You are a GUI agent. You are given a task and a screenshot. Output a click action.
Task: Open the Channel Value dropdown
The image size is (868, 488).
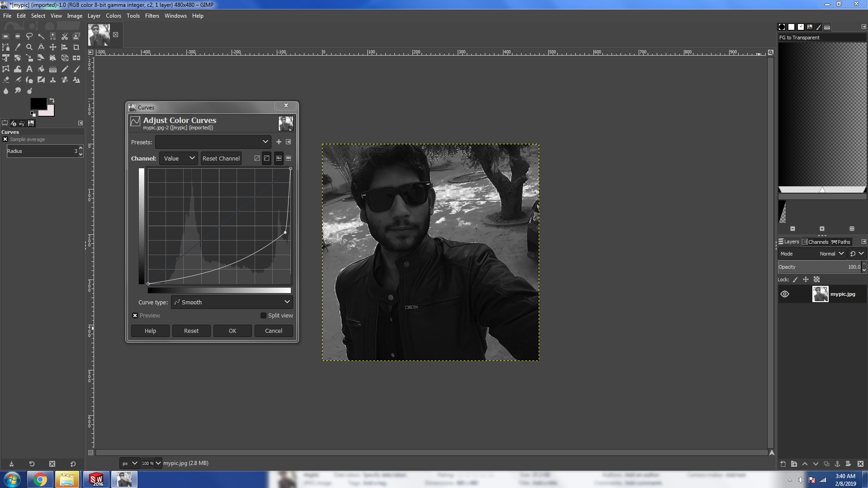point(179,158)
